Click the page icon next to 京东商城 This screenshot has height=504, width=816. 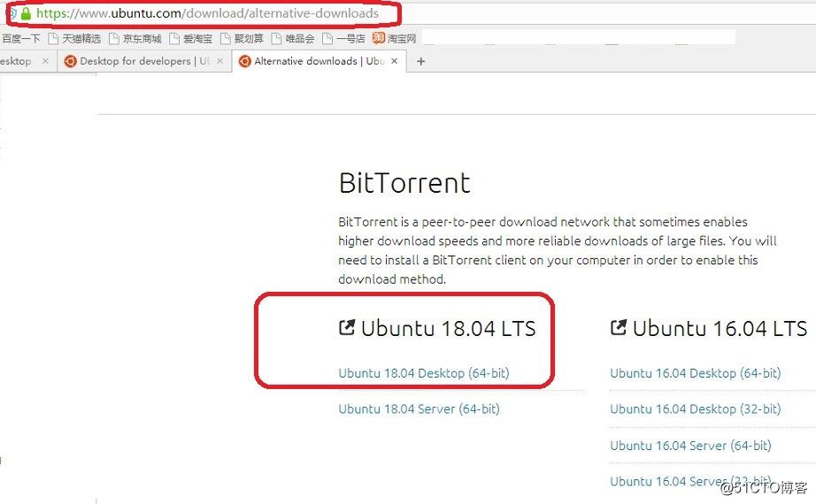[114, 39]
